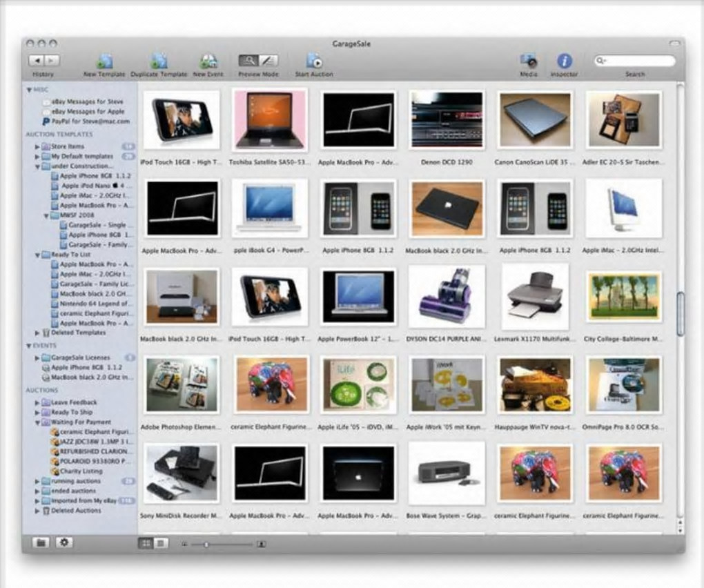Screen dimensions: 704x588
Task: Open the gear action menu at bottom
Action: (64, 542)
